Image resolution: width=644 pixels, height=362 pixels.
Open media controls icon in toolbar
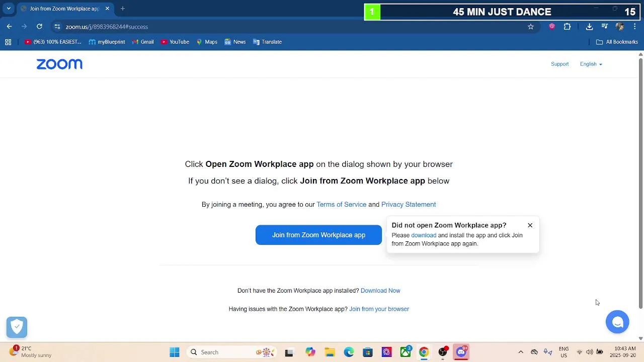click(x=605, y=27)
